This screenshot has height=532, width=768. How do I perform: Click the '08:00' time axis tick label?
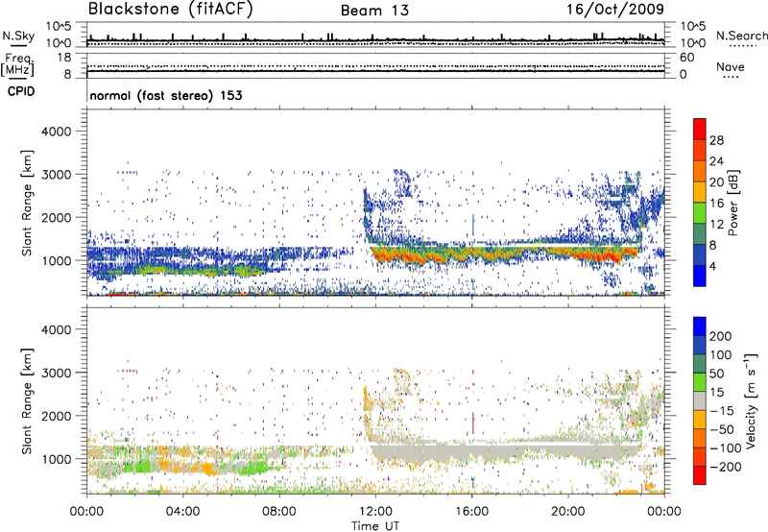click(x=279, y=512)
